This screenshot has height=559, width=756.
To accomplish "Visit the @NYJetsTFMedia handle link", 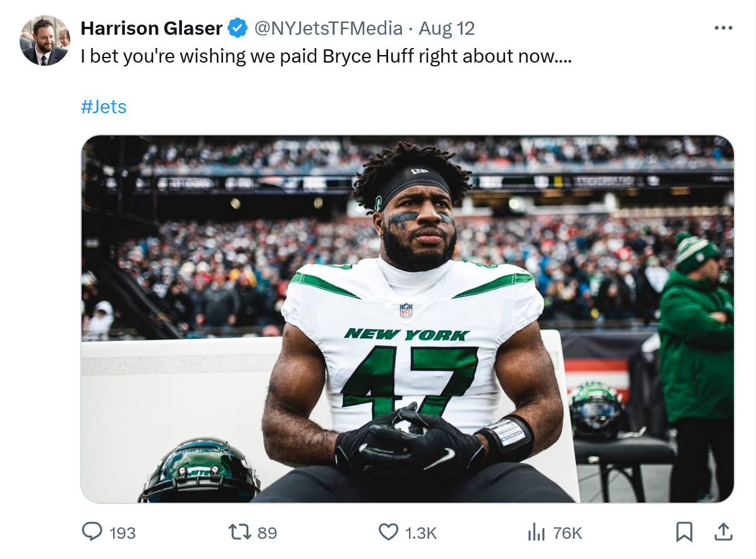I will tap(328, 28).
